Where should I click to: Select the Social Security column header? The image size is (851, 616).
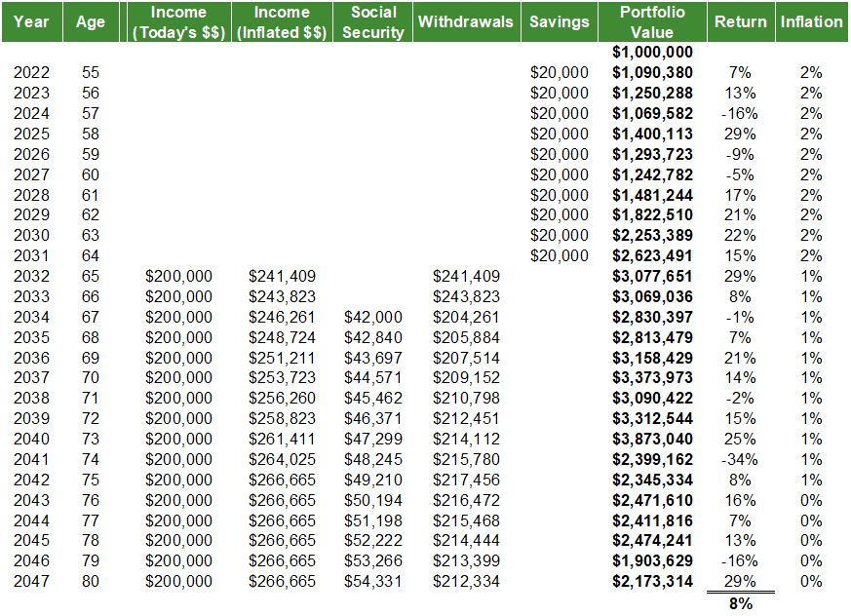[x=372, y=21]
